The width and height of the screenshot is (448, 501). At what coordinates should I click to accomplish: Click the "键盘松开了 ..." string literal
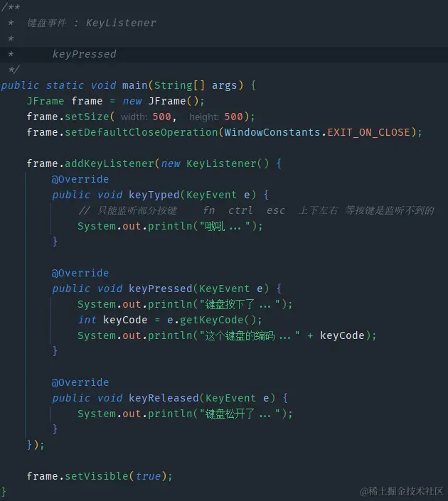240,414
